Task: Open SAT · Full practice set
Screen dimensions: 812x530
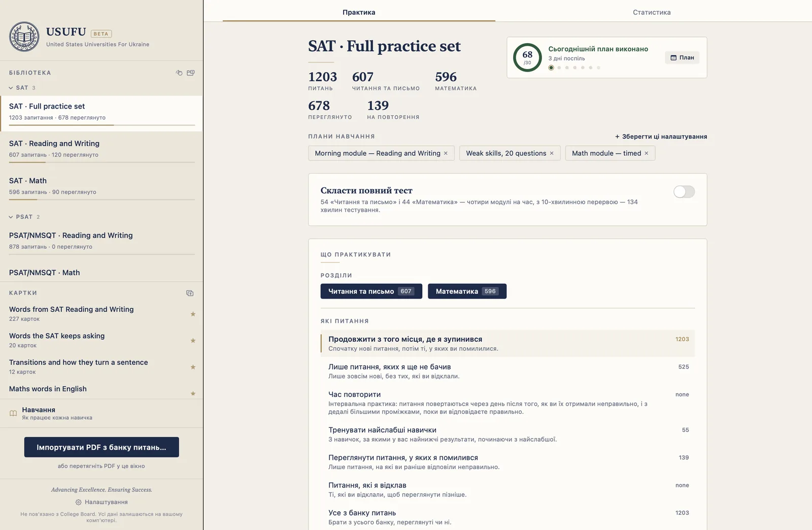Action: 101,114
